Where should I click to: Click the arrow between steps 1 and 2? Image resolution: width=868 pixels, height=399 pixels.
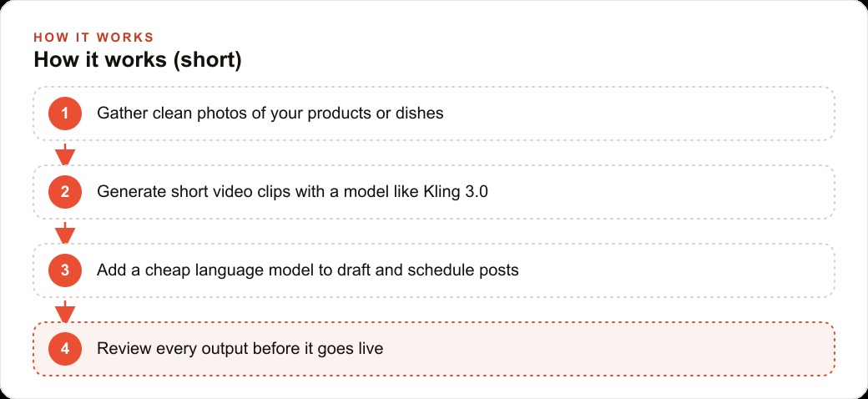(65, 154)
